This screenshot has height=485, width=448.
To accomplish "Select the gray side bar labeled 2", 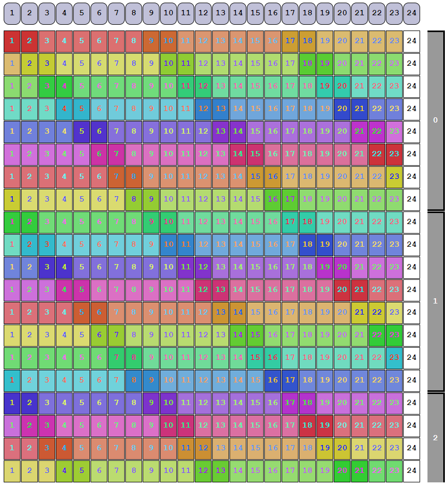I will coord(435,438).
